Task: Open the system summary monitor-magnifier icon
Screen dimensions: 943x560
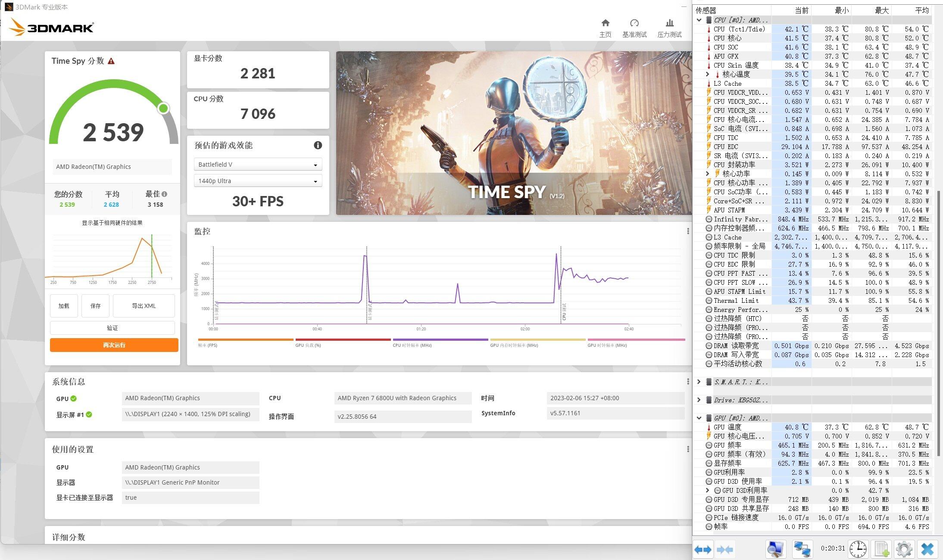Action: tap(775, 549)
